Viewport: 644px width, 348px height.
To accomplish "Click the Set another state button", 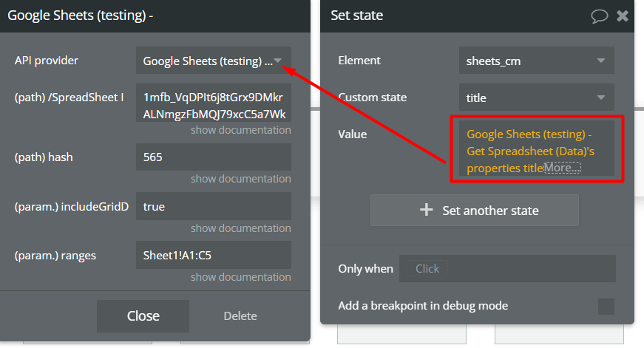I will 474,210.
